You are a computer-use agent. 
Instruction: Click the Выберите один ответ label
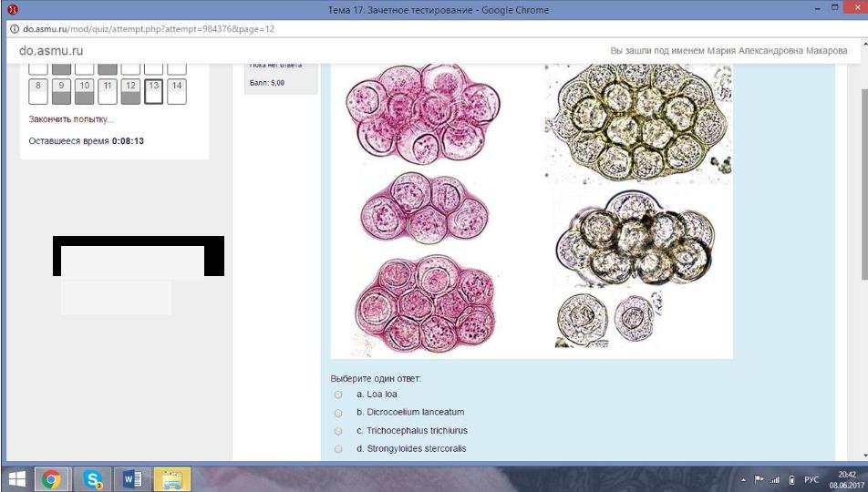click(x=376, y=379)
